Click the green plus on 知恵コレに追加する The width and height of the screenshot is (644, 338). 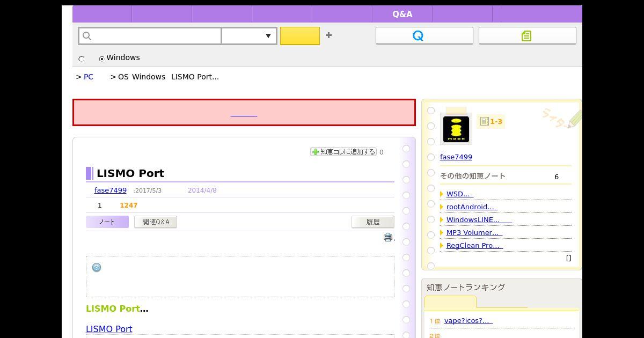pos(316,152)
